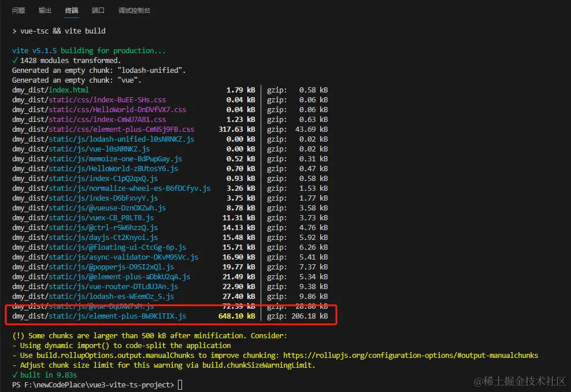Click '1428 modules transformed' line
This screenshot has width=571, height=392.
[66, 61]
